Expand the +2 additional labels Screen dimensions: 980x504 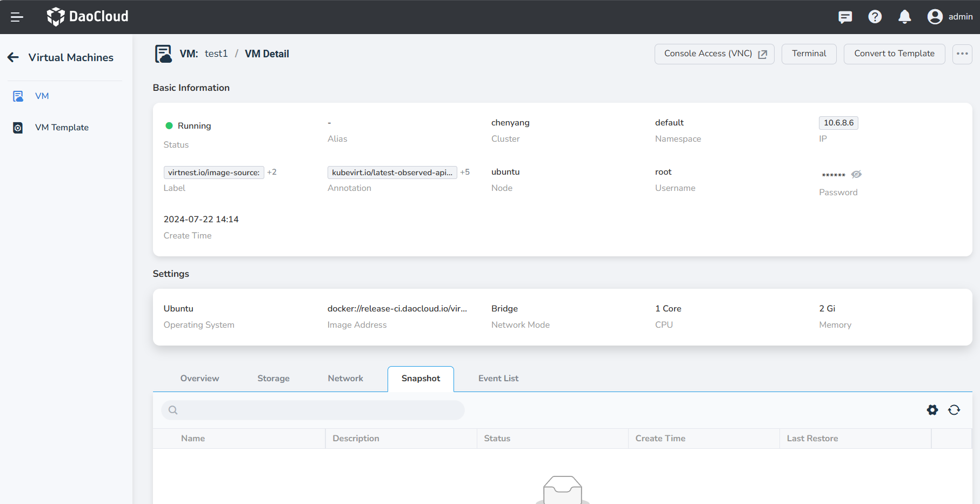click(x=272, y=172)
